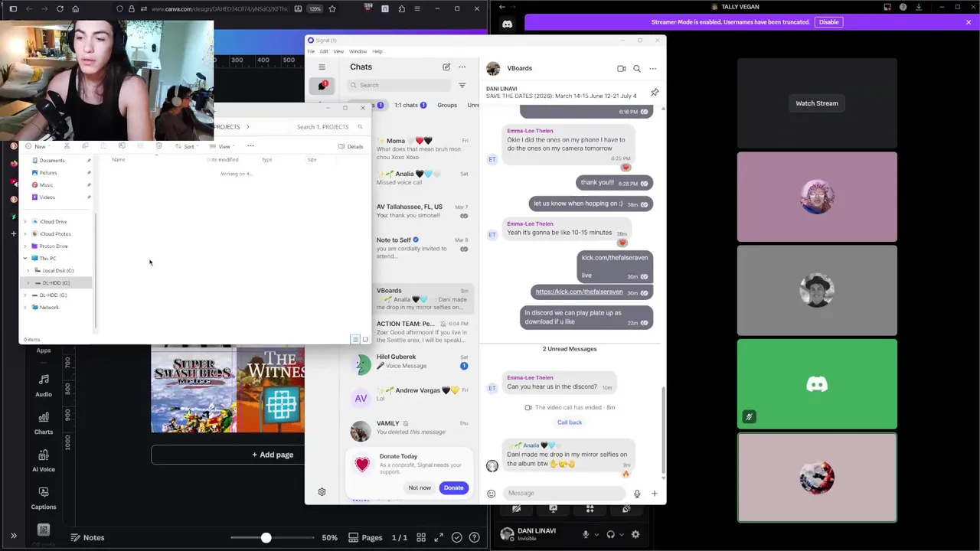Click the Signal Message input field
This screenshot has height=551, width=980.
click(x=563, y=494)
